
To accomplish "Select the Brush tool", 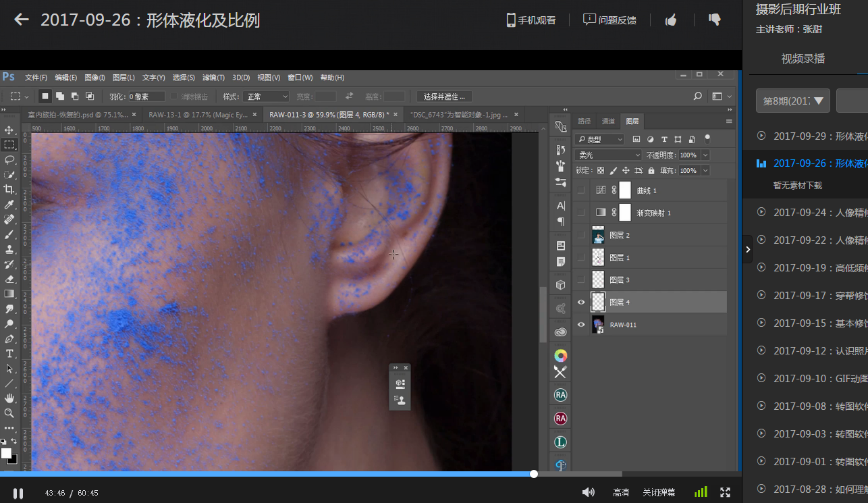I will pyautogui.click(x=9, y=234).
